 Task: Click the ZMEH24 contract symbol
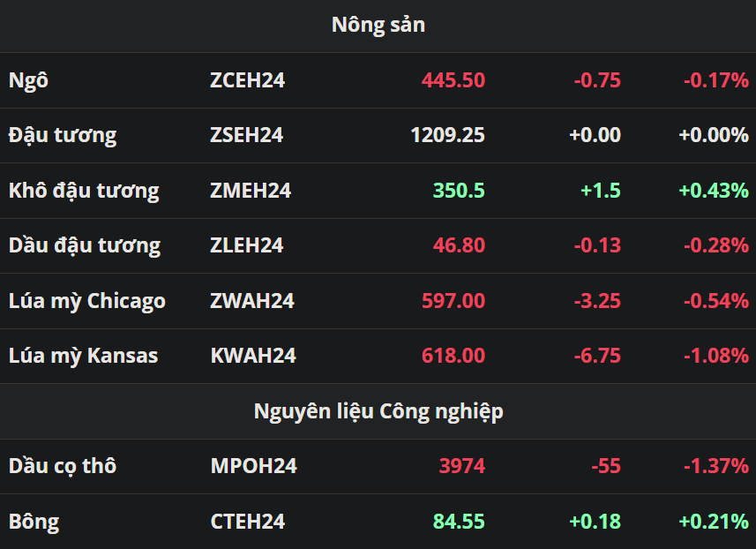251,191
